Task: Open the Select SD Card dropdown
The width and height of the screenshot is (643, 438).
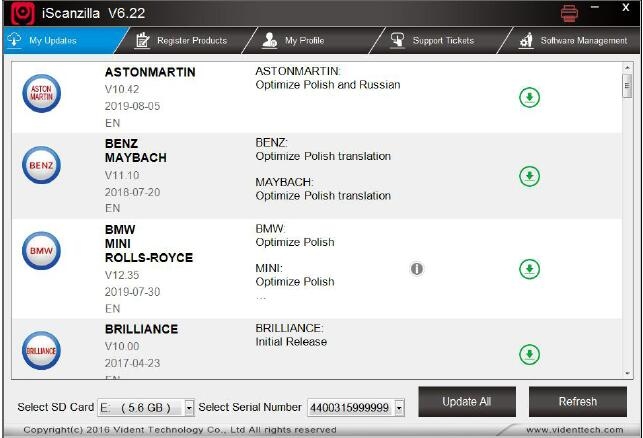Action: click(190, 408)
